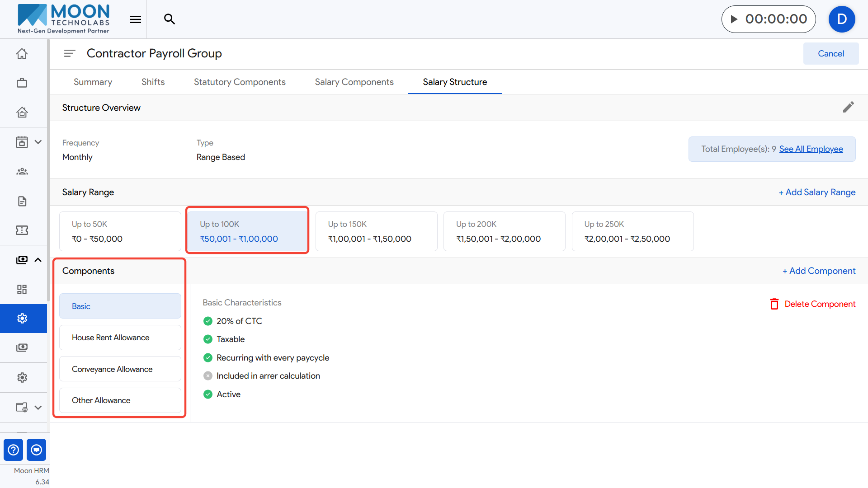Image resolution: width=868 pixels, height=488 pixels.
Task: Click the See All Employee link
Action: [811, 149]
